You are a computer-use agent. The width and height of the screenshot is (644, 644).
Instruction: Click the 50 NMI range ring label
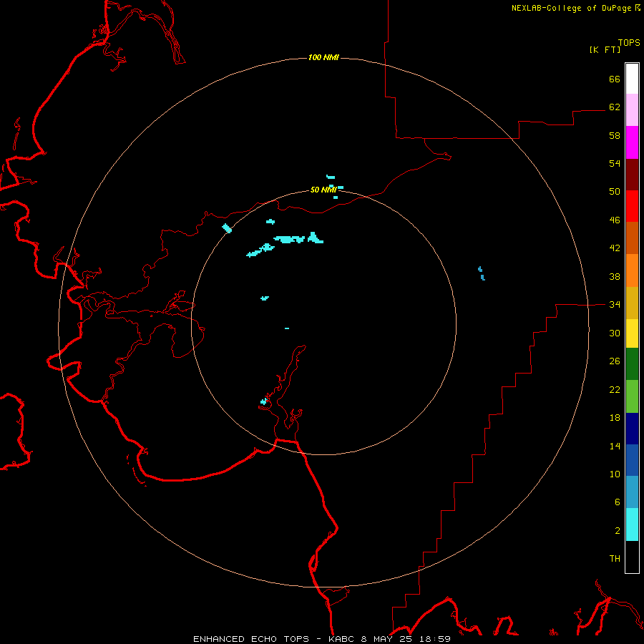tap(323, 190)
